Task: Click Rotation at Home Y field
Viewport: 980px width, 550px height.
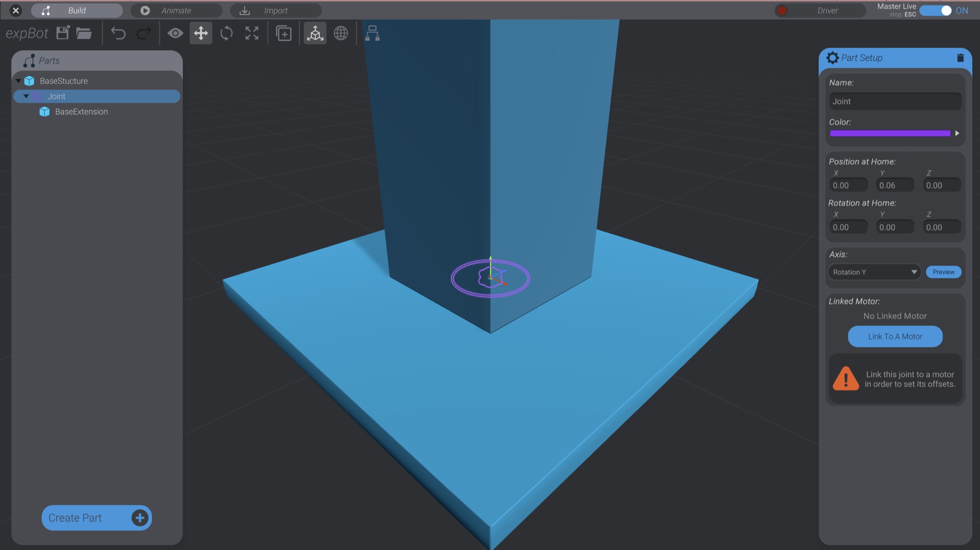Action: point(895,227)
